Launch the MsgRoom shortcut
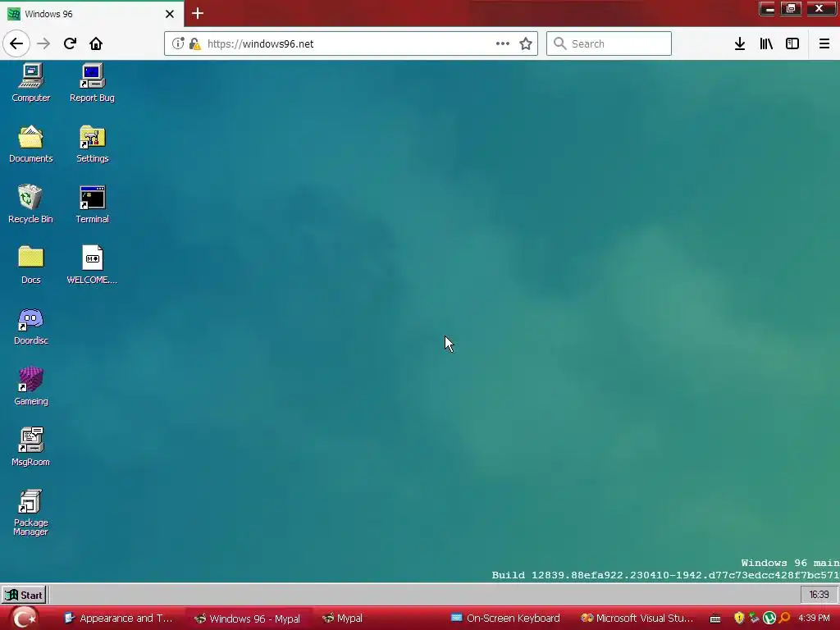 31,447
